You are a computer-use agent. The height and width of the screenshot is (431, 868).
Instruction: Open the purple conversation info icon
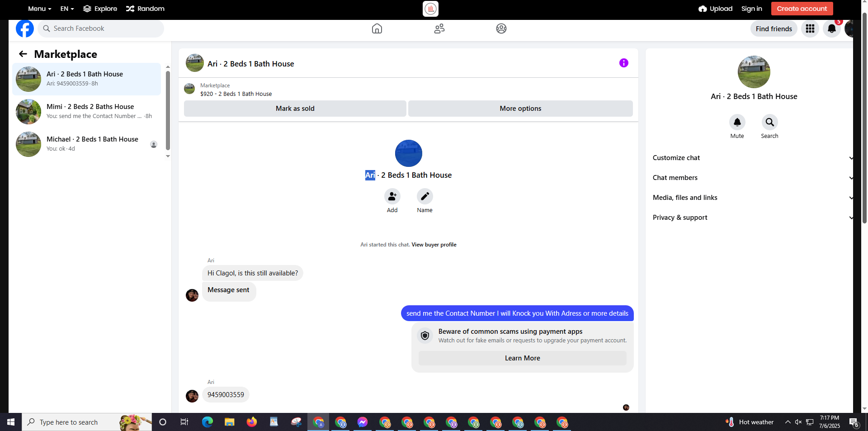624,63
